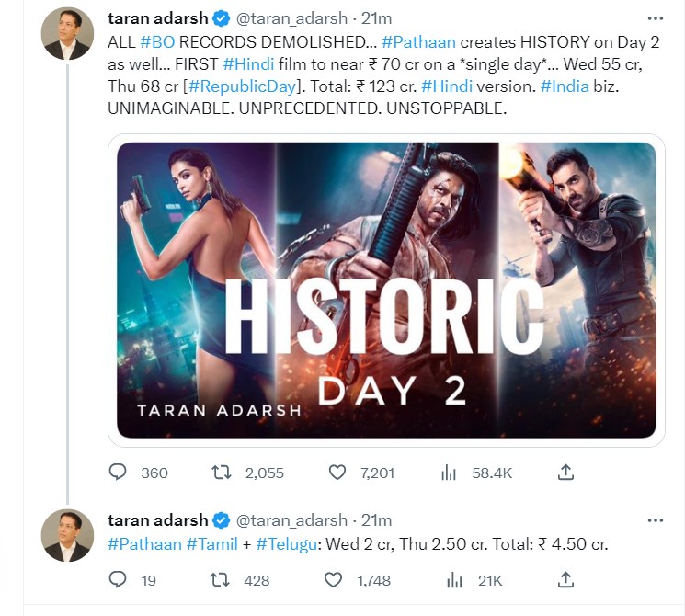This screenshot has width=685, height=616.
Task: Like the Pathaan Day 2 tweet
Action: tap(337, 473)
